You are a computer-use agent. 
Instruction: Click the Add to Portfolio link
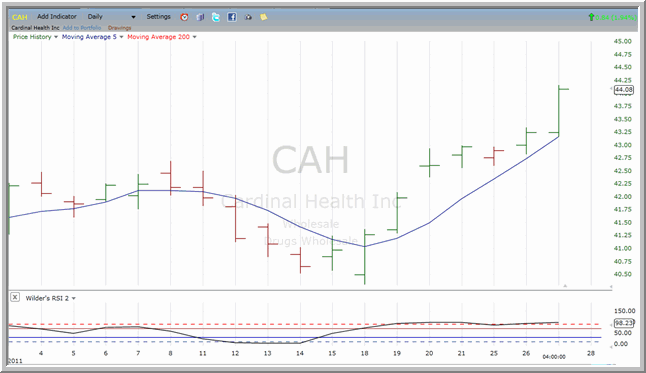tap(82, 28)
